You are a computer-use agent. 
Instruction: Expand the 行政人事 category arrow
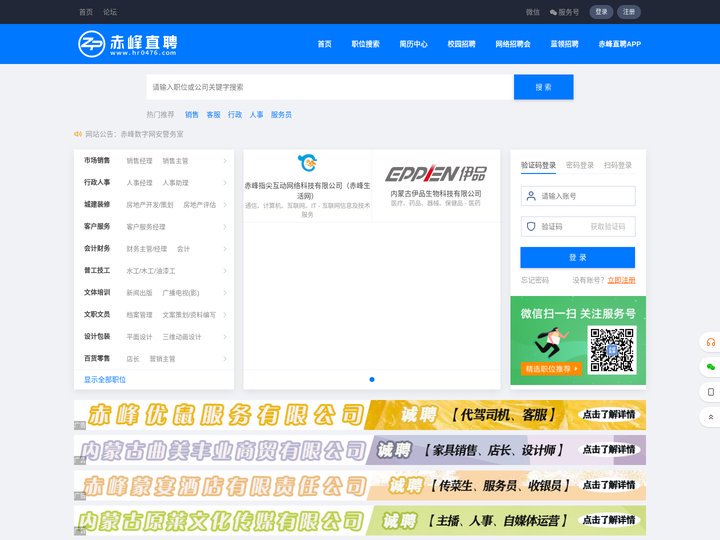coord(225,183)
